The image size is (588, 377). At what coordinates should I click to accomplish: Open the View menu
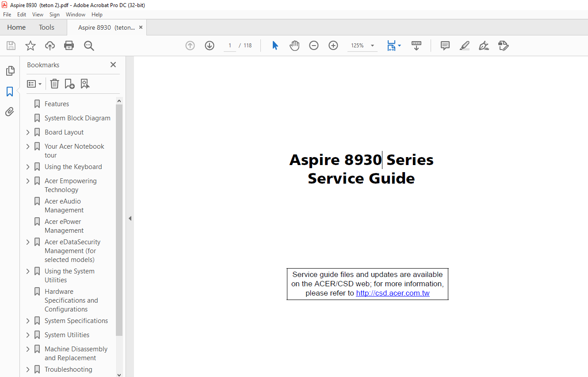click(x=38, y=15)
